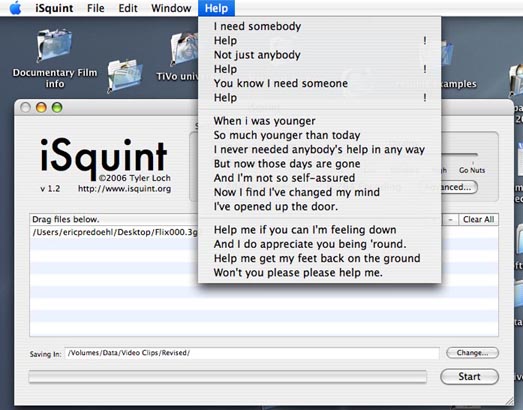
Task: Select 'And I do appreciate you being round'
Action: tap(320, 244)
